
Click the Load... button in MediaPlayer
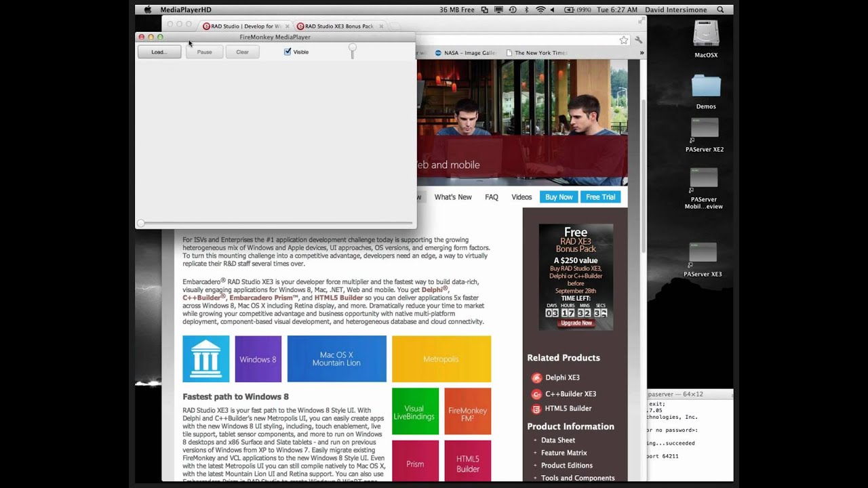click(x=159, y=52)
